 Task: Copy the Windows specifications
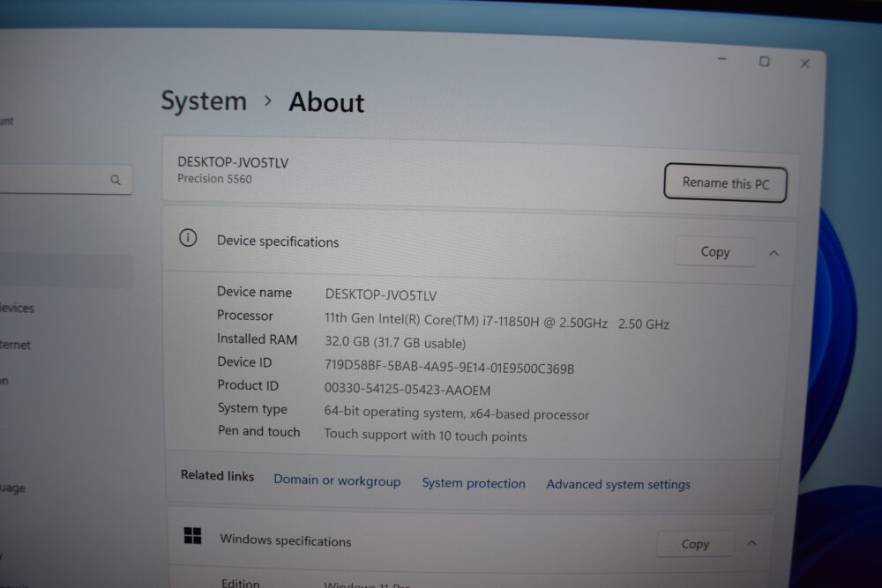pos(695,544)
